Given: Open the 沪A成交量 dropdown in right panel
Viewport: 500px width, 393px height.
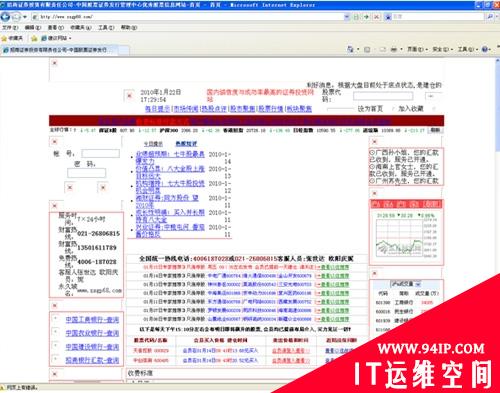Looking at the screenshot, I should coord(406,284).
